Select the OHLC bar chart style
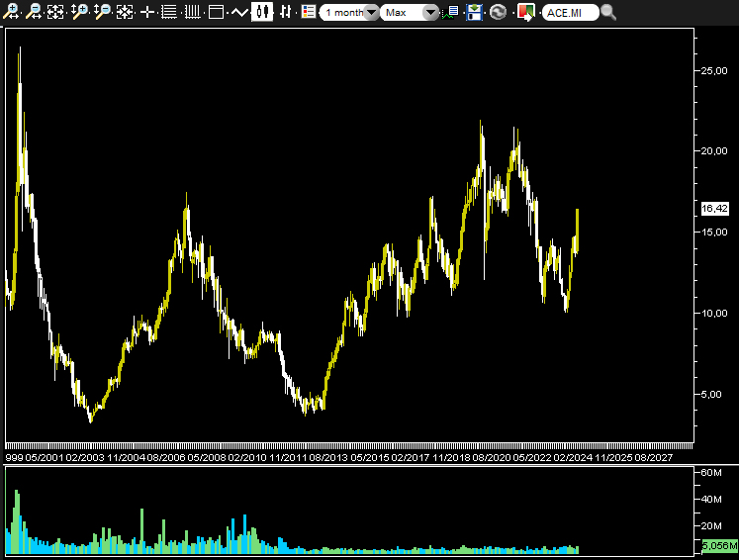Screen dimensions: 739x560 pos(286,12)
